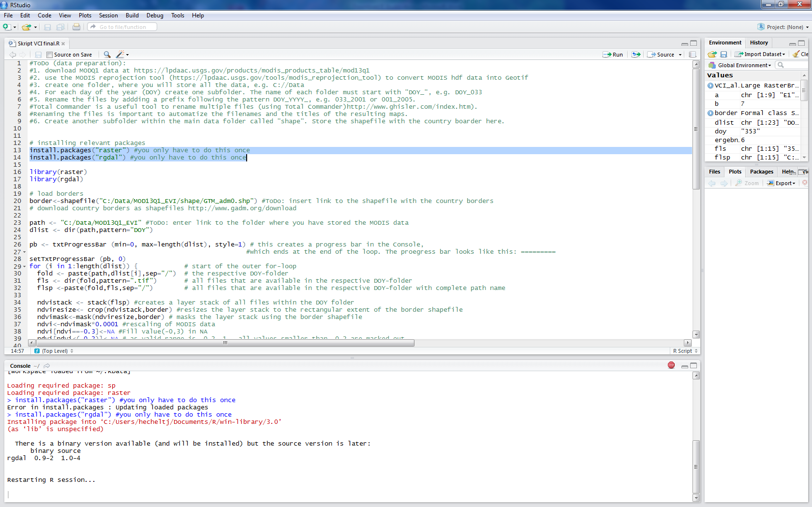Enable the Source on Save checkbox
Screen dimensions: 812x507
point(49,55)
